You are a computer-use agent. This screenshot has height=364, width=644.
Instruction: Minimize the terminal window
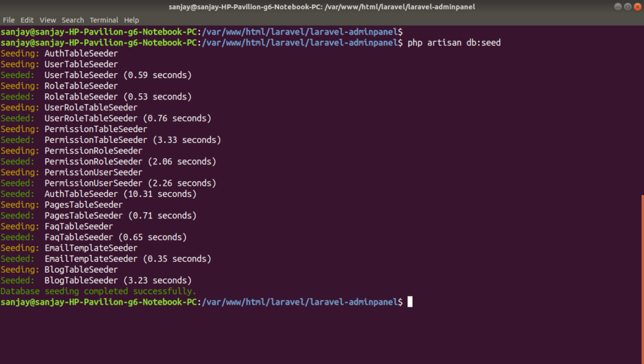[618, 6]
